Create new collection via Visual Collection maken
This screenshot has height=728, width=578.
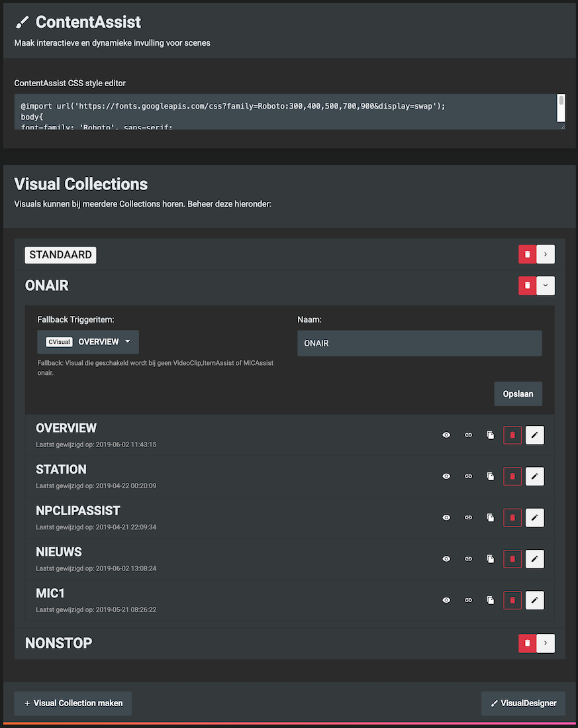[x=73, y=703]
